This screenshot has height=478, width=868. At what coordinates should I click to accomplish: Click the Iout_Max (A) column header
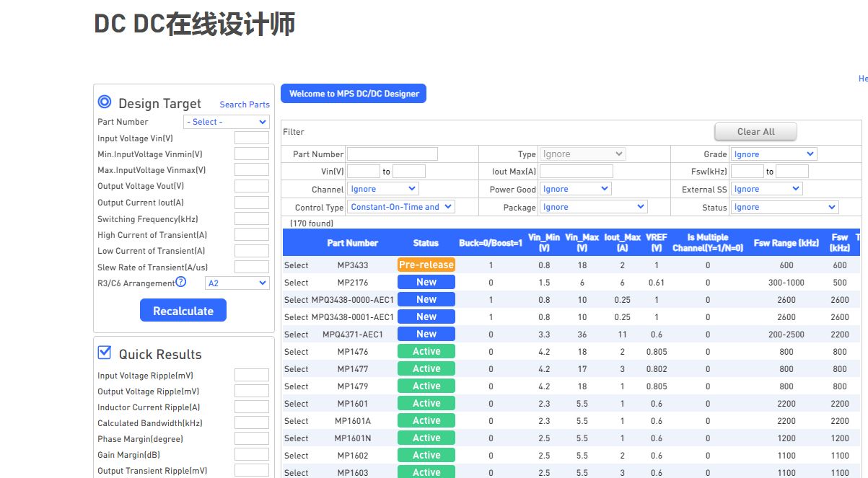tap(622, 242)
